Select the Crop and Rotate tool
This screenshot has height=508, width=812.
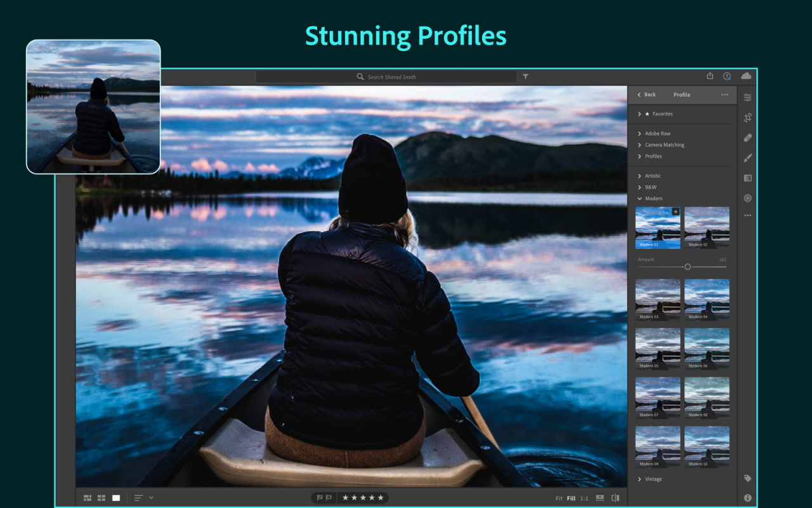[747, 117]
